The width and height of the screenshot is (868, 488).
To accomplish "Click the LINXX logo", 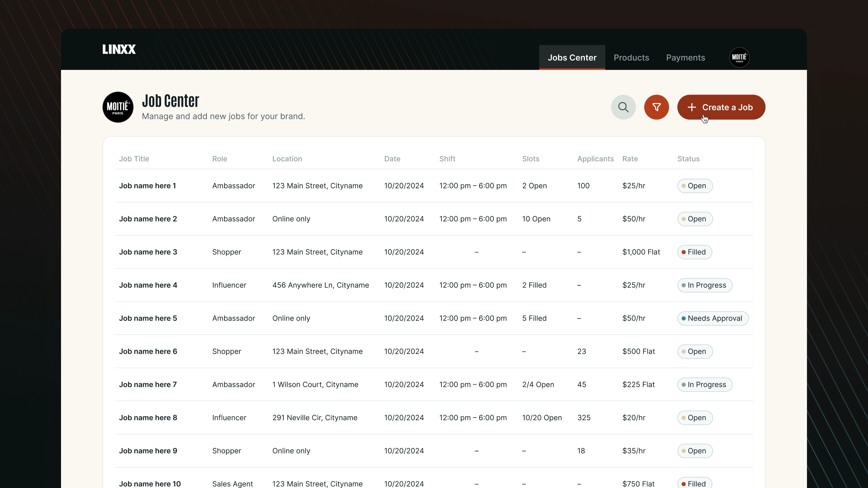I will [x=119, y=49].
